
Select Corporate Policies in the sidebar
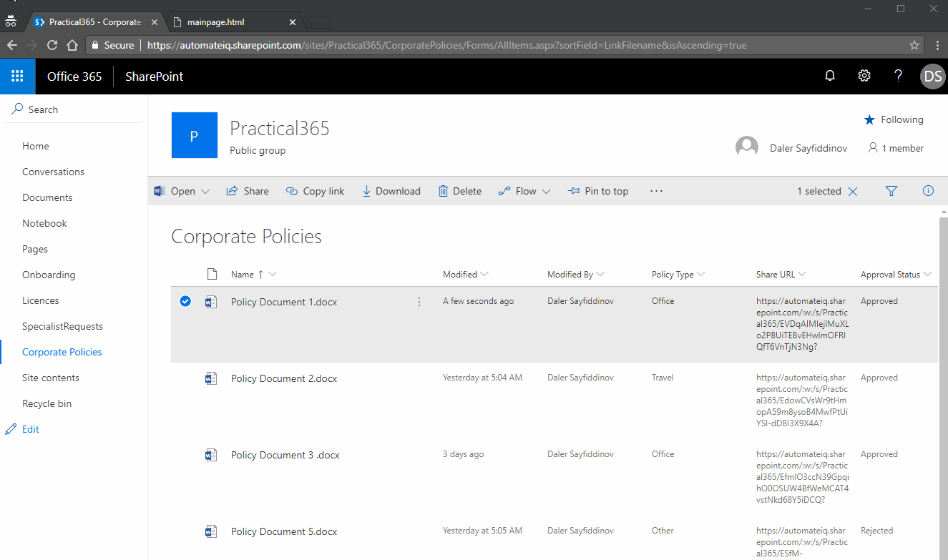[x=62, y=351]
